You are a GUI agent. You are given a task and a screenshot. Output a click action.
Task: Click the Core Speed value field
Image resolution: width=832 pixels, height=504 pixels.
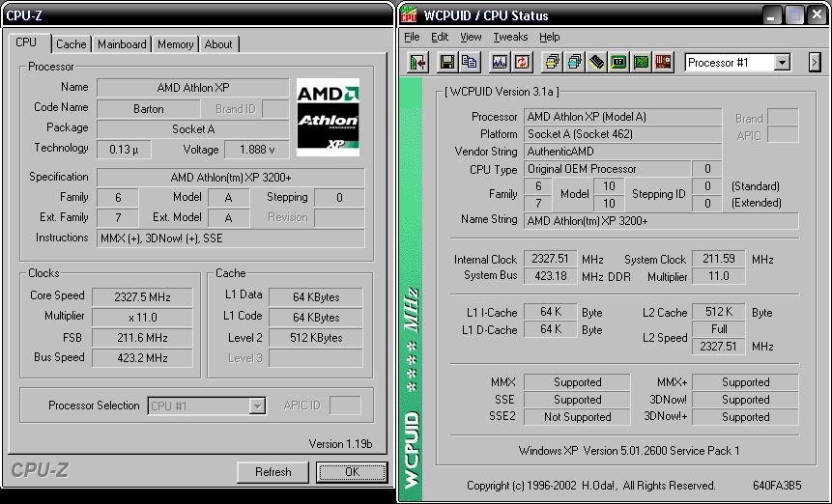pyautogui.click(x=144, y=296)
